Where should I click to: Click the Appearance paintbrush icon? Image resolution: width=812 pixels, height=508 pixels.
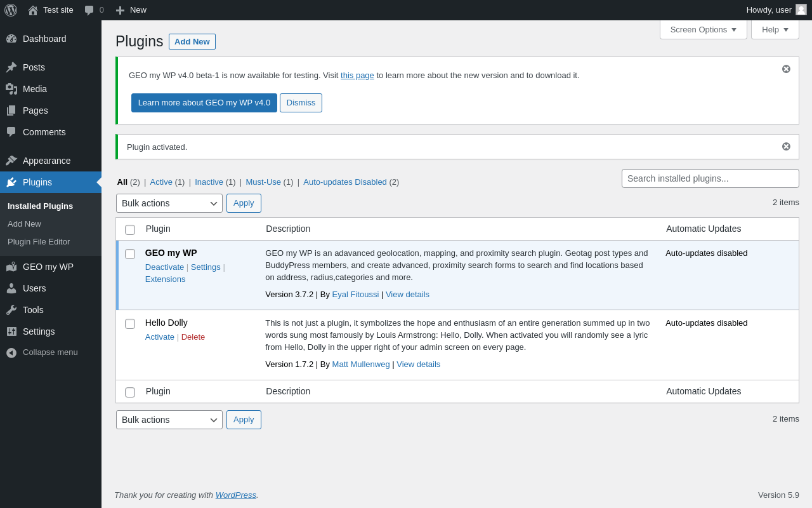[11, 161]
